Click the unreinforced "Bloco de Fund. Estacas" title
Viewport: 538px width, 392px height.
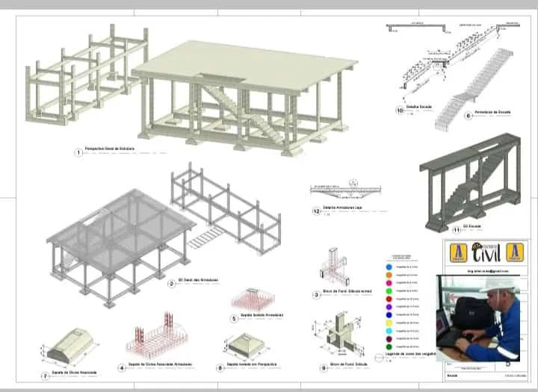tap(349, 364)
